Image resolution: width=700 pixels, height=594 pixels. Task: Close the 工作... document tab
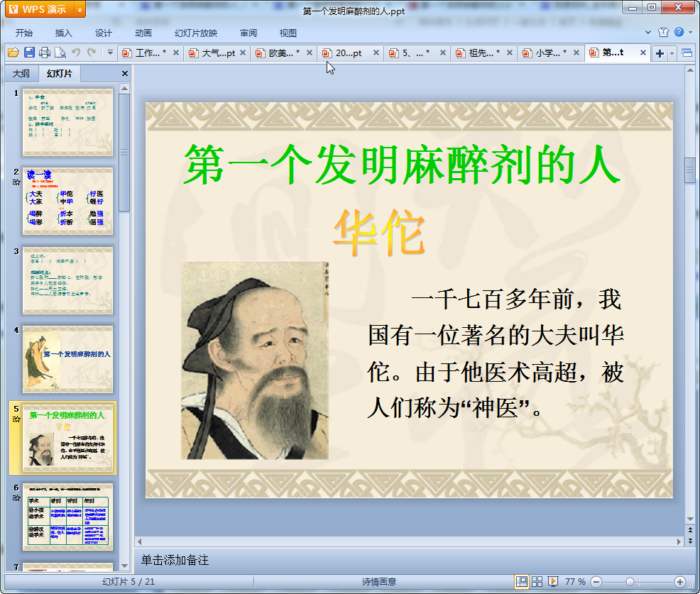176,53
